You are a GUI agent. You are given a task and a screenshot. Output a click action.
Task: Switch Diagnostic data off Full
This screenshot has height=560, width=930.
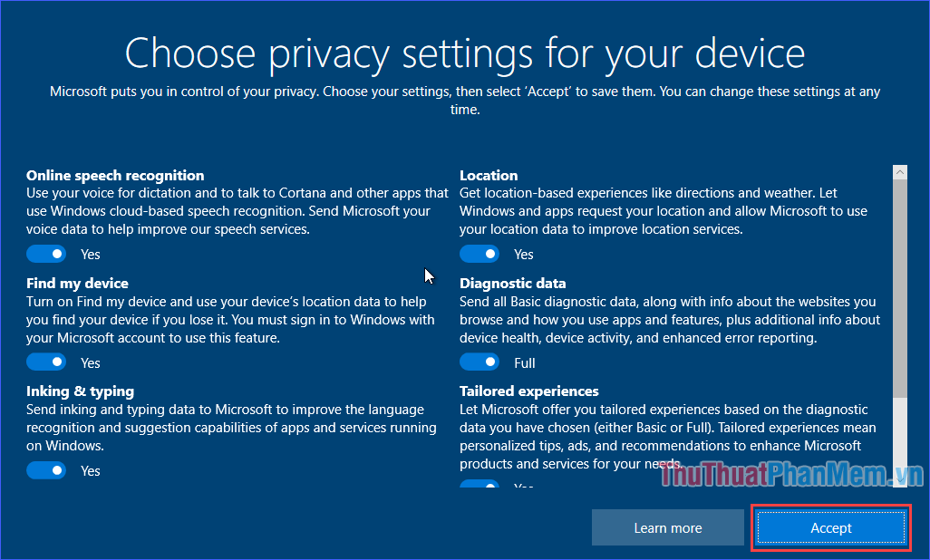pyautogui.click(x=480, y=362)
